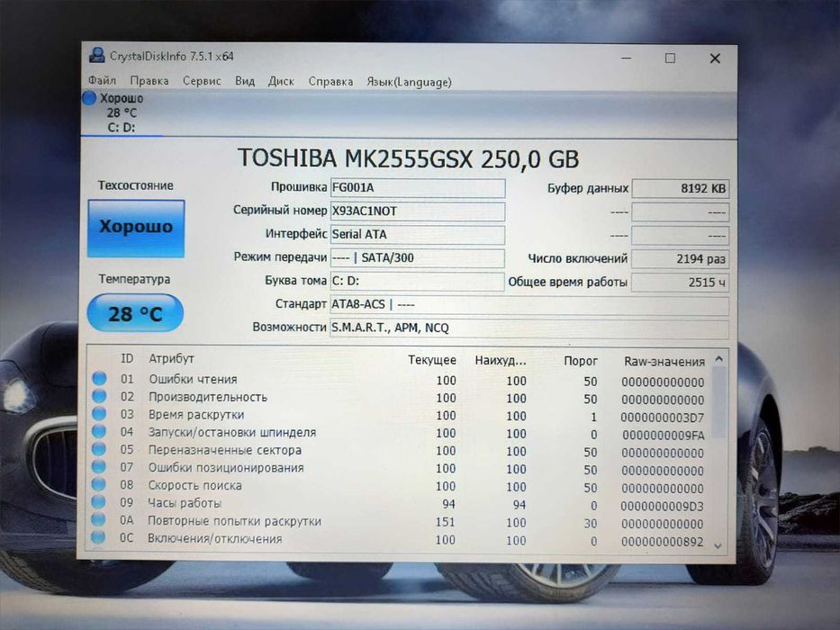Select the Включения/отключения attribute row
Viewport: 840px width, 630px height.
pyautogui.click(x=399, y=539)
